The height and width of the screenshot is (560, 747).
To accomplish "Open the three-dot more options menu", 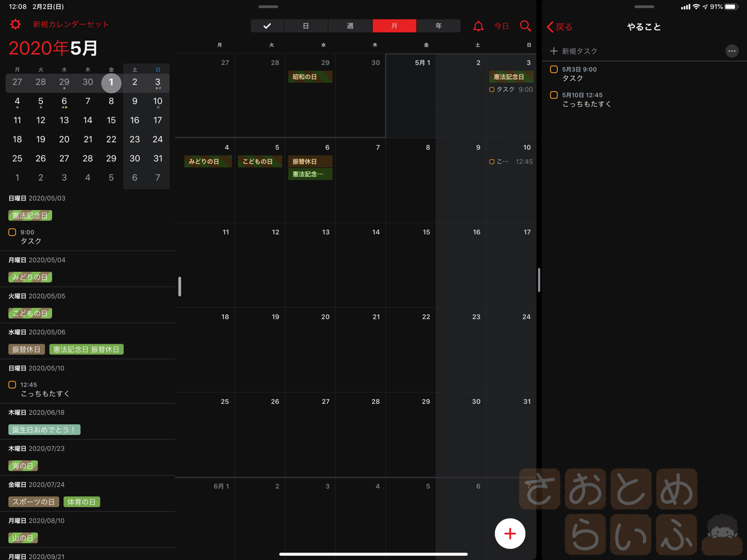I will tap(732, 51).
